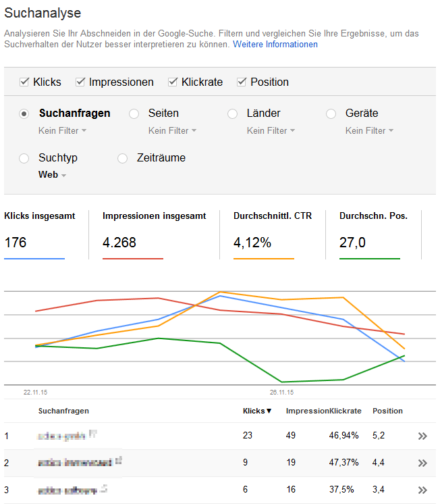Open the Weitere Informationen link
The width and height of the screenshot is (440, 504).
tap(275, 45)
